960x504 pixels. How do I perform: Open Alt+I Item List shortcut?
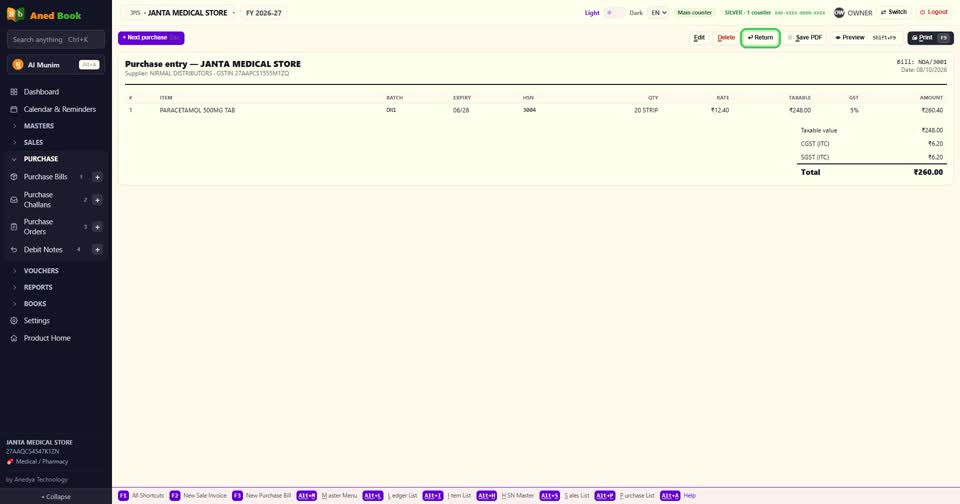click(447, 495)
